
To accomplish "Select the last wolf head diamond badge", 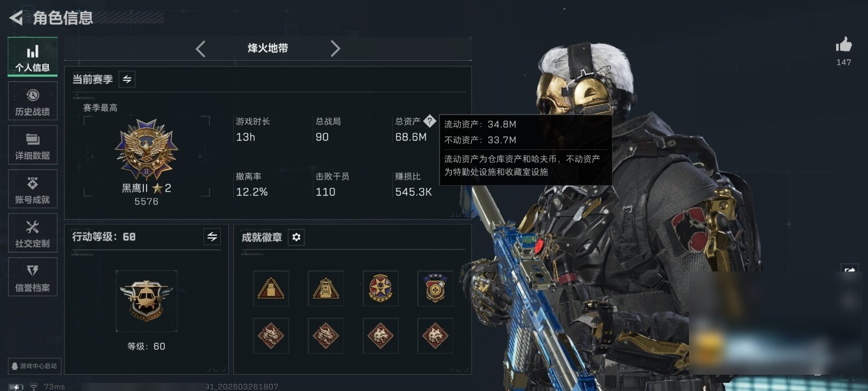I will click(x=435, y=336).
